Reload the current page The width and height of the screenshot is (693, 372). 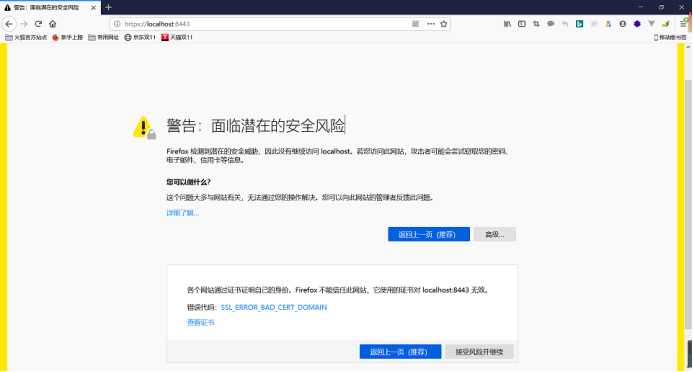pos(38,24)
